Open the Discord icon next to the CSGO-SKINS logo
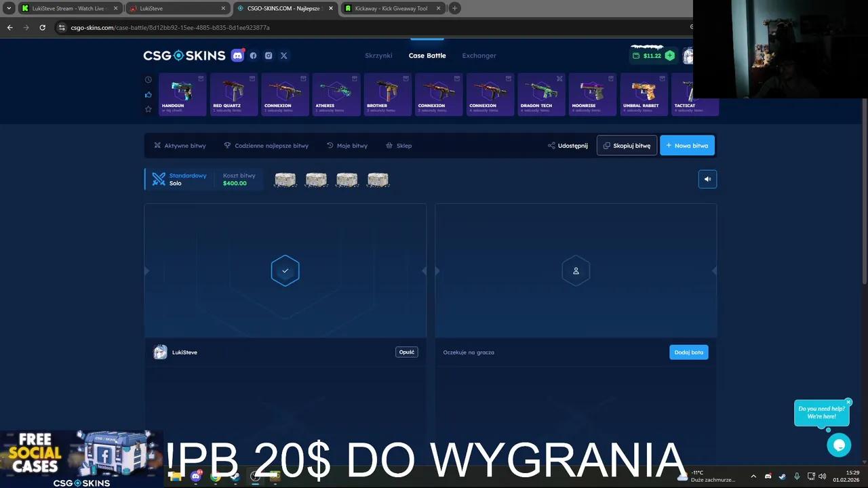The width and height of the screenshot is (868, 488). tap(237, 56)
